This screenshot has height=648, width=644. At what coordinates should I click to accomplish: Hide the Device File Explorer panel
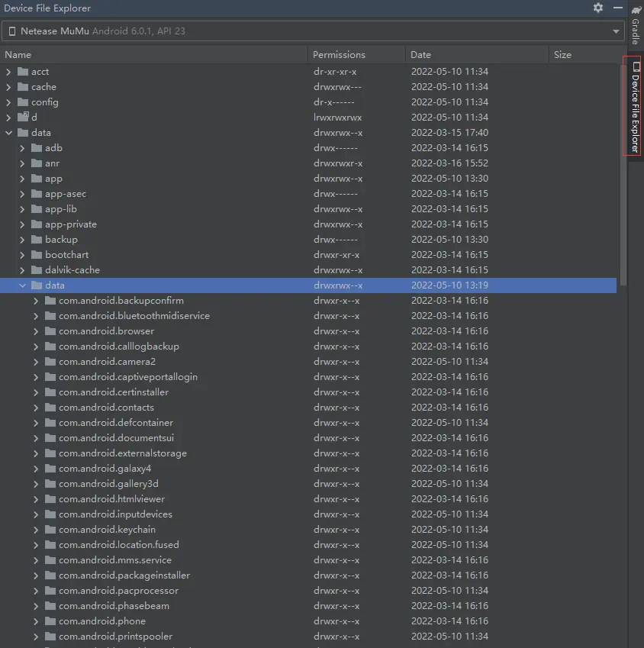pos(618,8)
